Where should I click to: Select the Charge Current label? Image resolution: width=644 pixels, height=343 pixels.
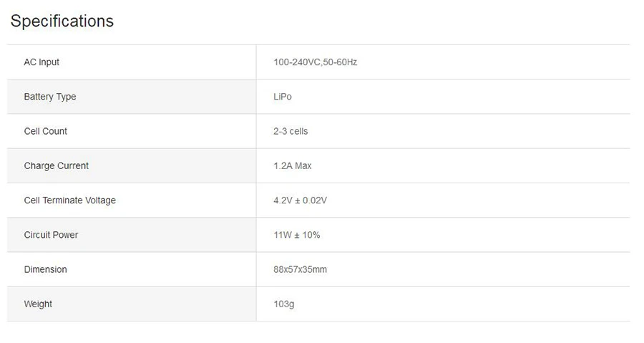tap(57, 165)
